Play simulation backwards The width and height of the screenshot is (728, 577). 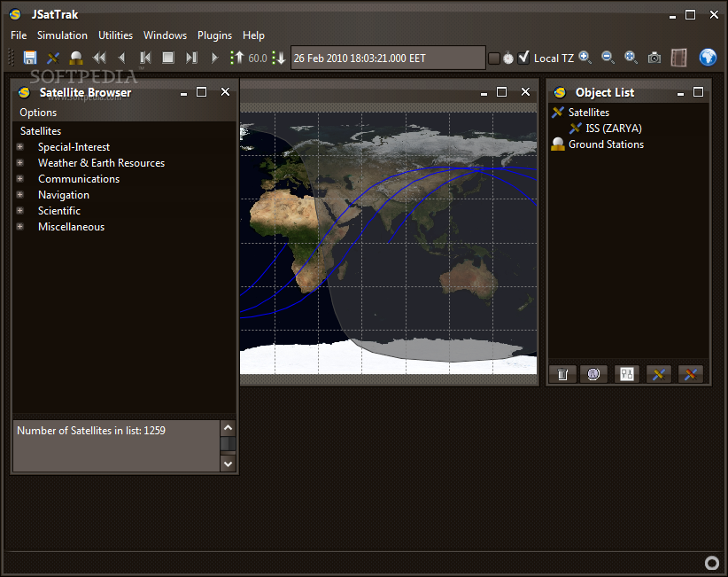[x=121, y=58]
